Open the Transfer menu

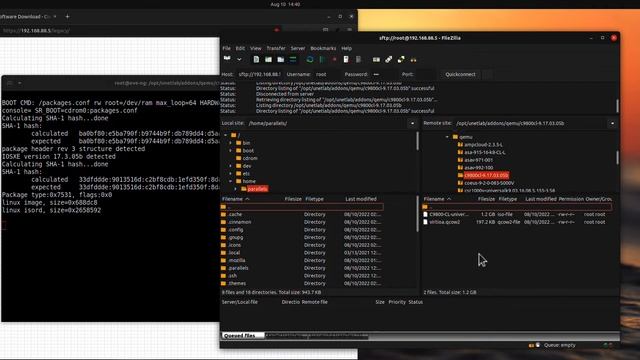276,48
